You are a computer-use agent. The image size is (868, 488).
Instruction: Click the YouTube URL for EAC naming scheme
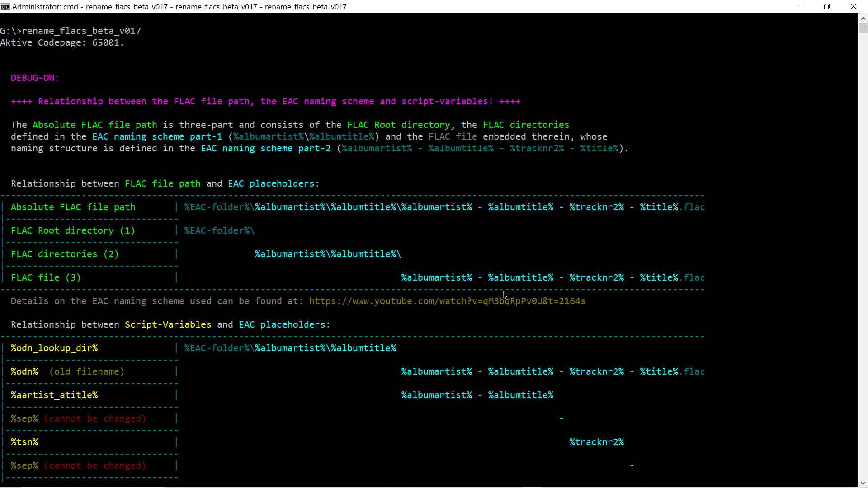447,301
